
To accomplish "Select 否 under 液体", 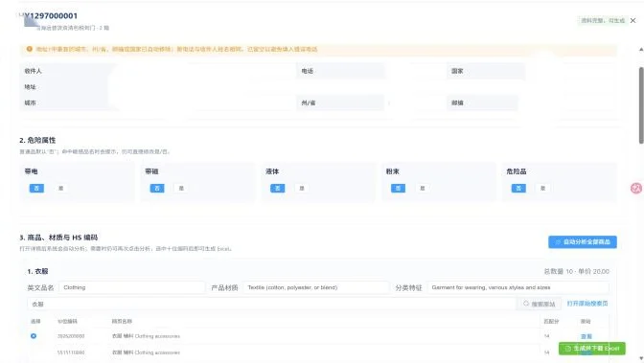I will (x=278, y=188).
